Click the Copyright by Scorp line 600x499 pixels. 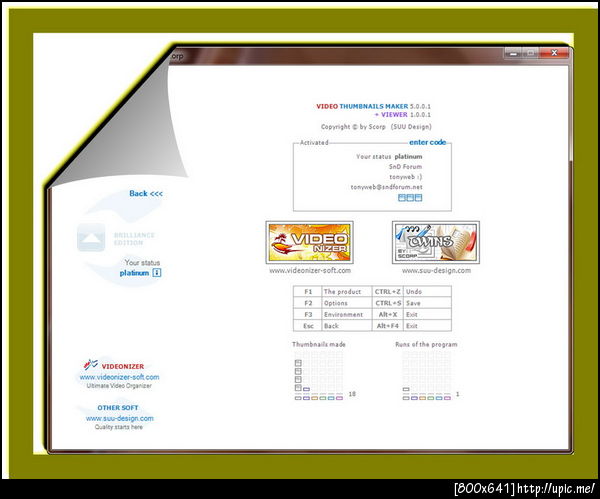pyautogui.click(x=376, y=127)
